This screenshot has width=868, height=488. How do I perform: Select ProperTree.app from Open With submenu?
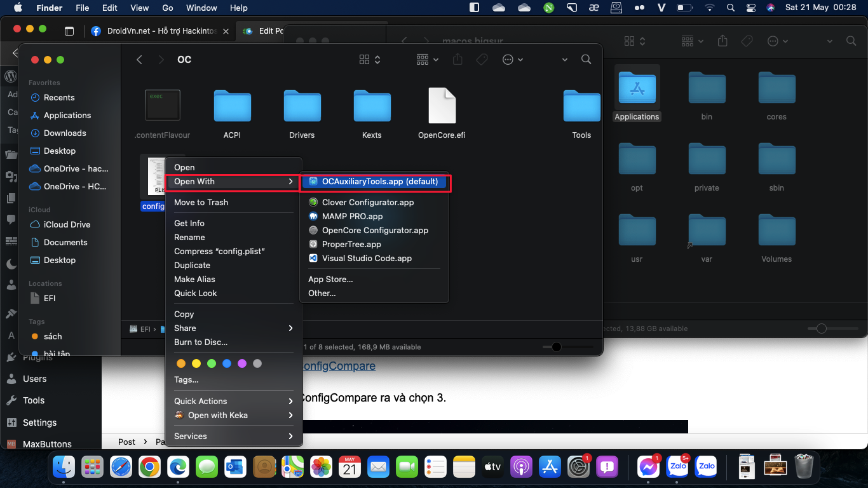click(x=351, y=245)
